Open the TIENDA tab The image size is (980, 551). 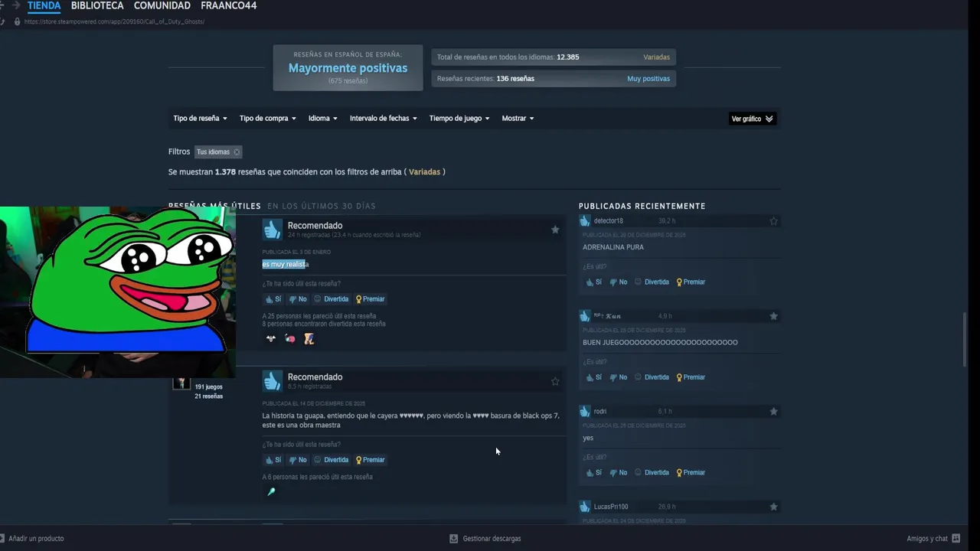pos(44,5)
